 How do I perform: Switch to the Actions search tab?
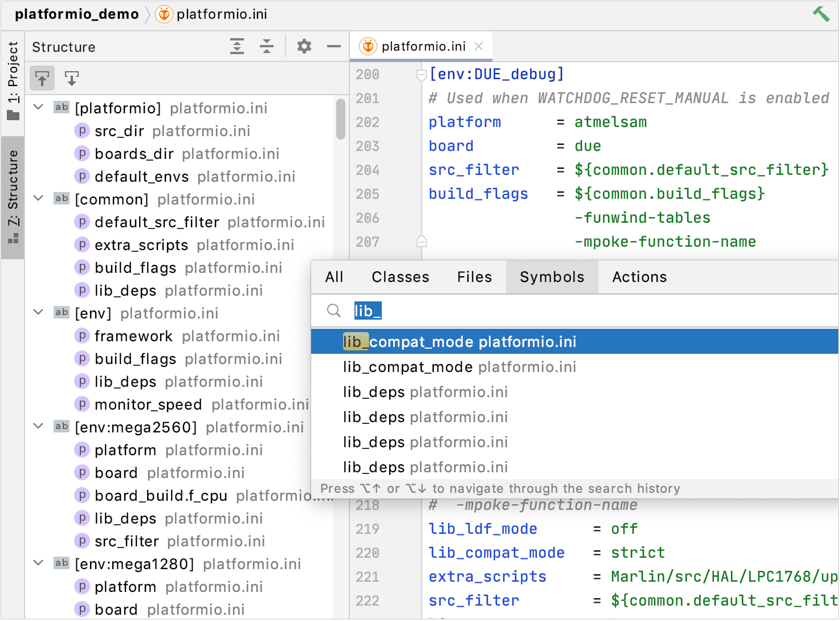(639, 277)
